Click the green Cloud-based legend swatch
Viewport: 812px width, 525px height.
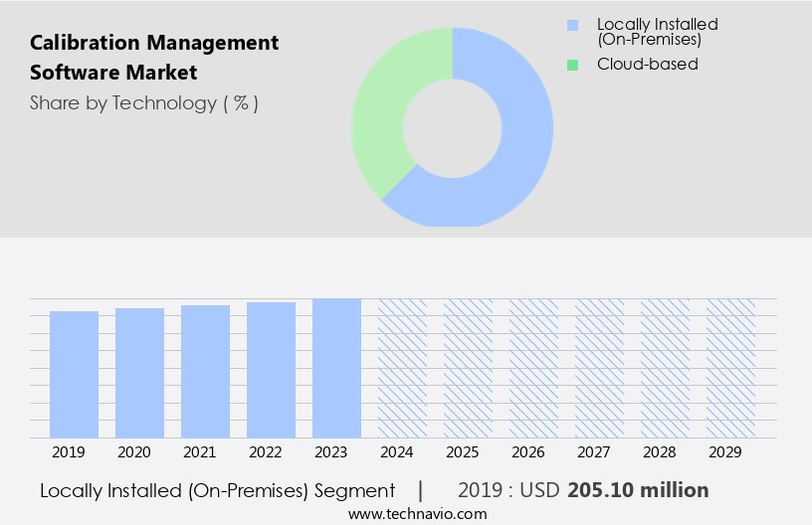click(572, 65)
